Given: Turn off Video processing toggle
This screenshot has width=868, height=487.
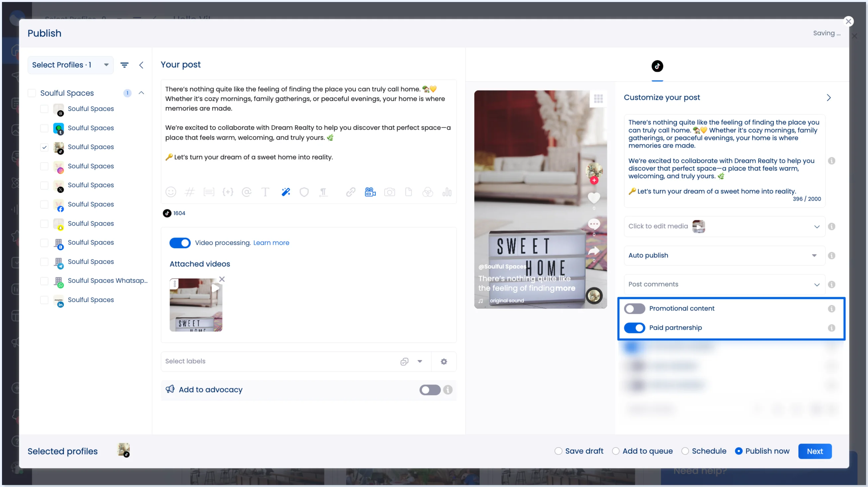Looking at the screenshot, I should (x=180, y=243).
